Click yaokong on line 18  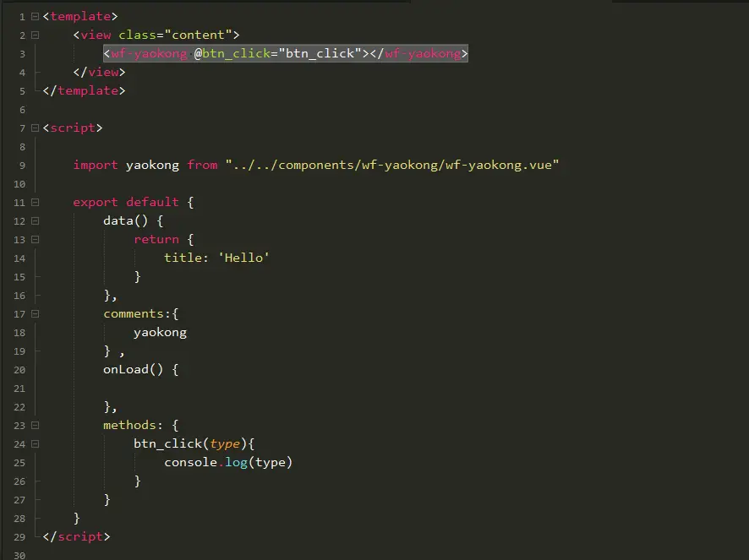pos(160,333)
